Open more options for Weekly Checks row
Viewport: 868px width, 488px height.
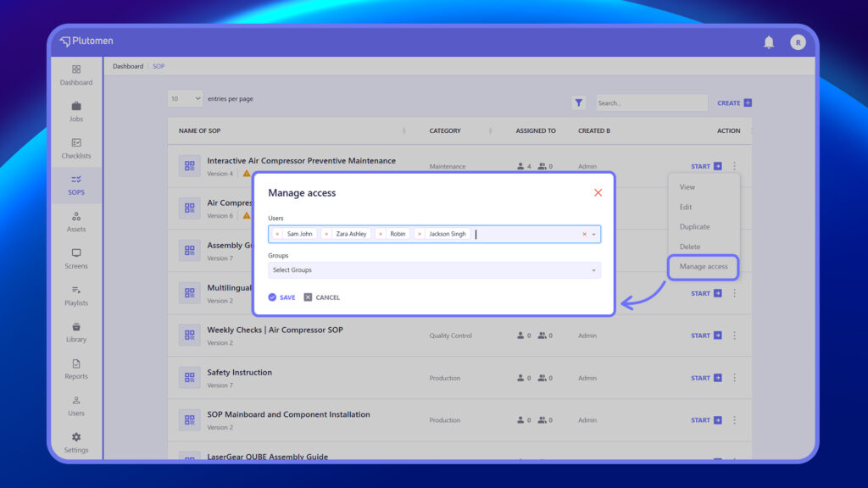click(x=735, y=335)
